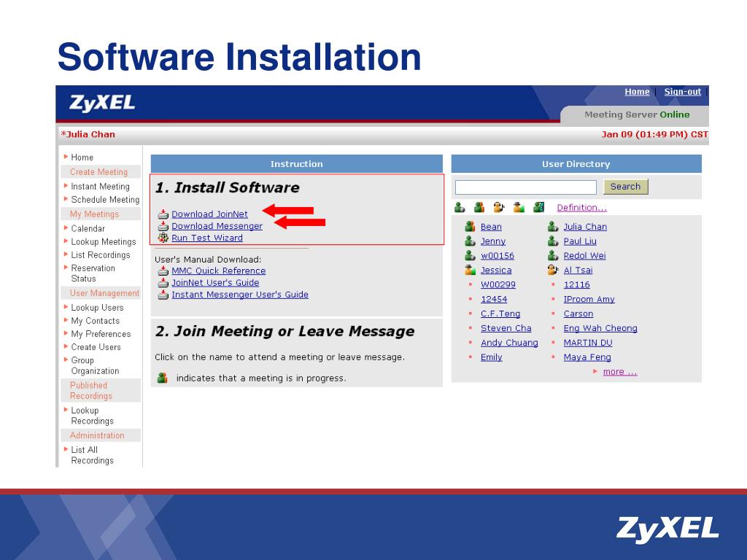Viewport: 747px width, 560px height.
Task: Go to Home in the sidebar
Action: click(x=82, y=157)
